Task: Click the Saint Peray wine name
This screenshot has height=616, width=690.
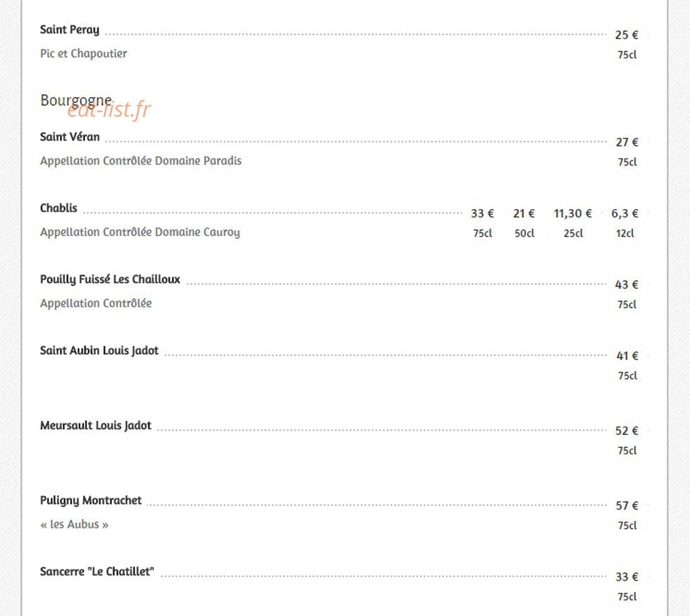Action: (x=70, y=30)
